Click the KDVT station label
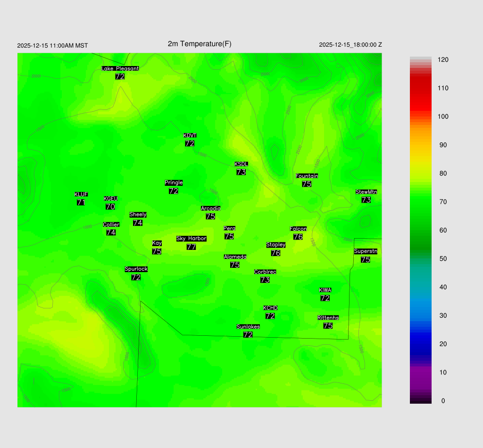 [190, 136]
